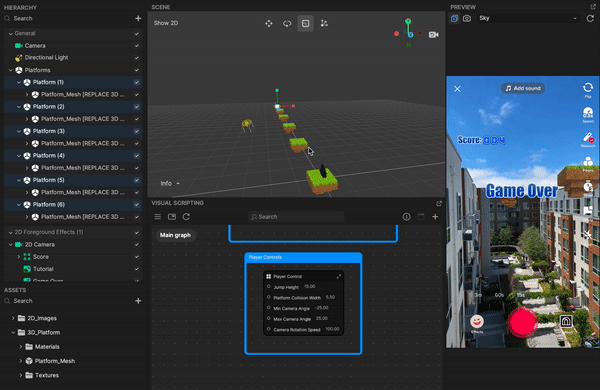Screen dimensions: 600x390
Task: Add a new visual scripting node
Action: [435, 217]
